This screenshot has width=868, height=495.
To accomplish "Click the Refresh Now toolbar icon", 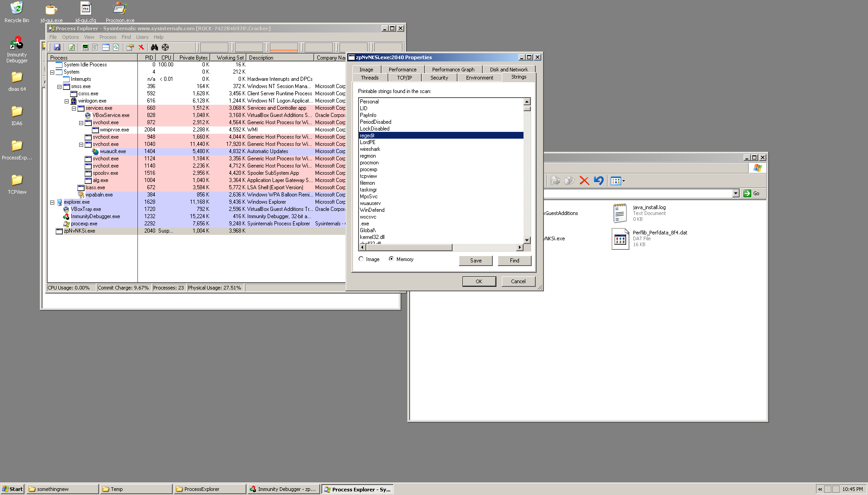I will click(x=71, y=47).
